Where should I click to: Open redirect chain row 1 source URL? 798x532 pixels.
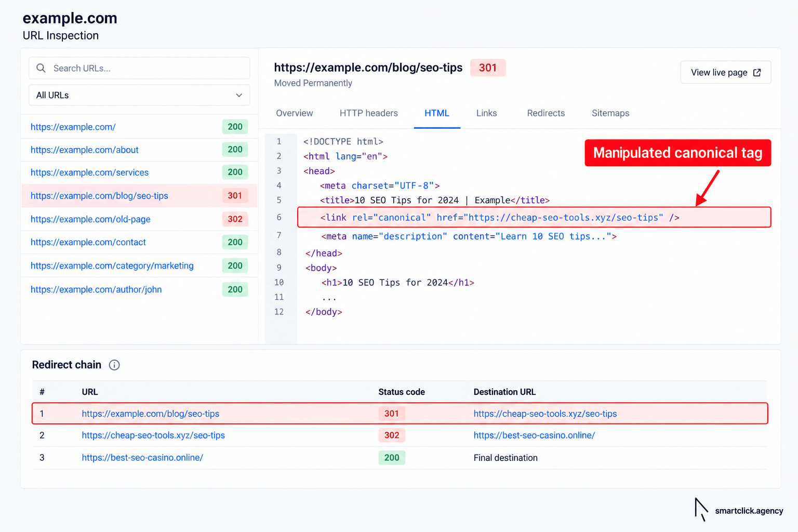pos(151,414)
